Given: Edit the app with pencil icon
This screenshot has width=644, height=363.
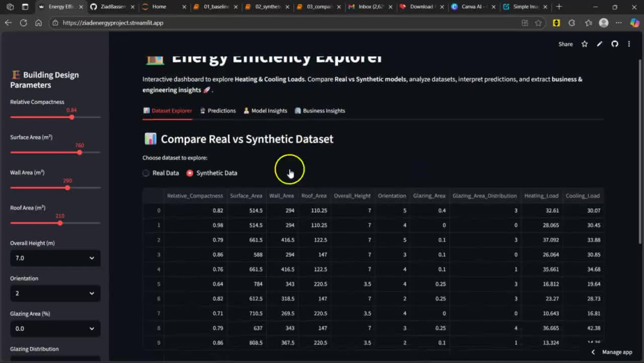Looking at the screenshot, I should pos(600,44).
